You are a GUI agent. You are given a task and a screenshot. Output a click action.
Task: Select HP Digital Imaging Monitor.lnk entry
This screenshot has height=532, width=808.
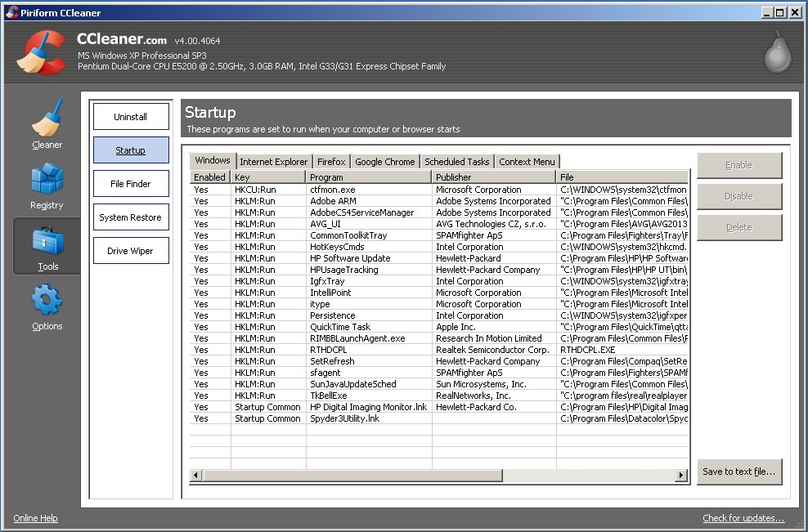(439, 407)
